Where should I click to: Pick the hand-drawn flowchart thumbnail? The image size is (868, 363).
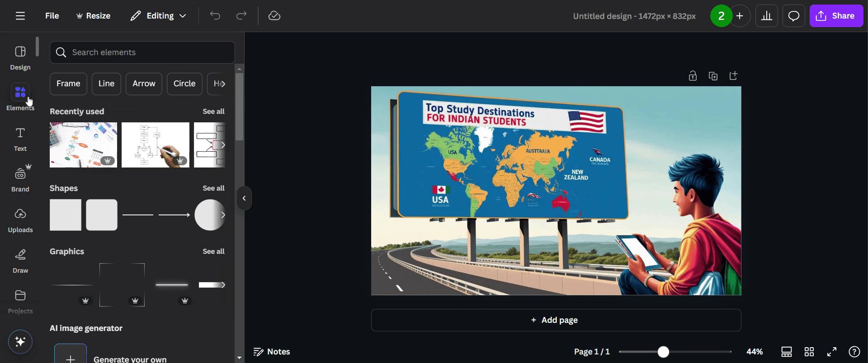tap(156, 145)
